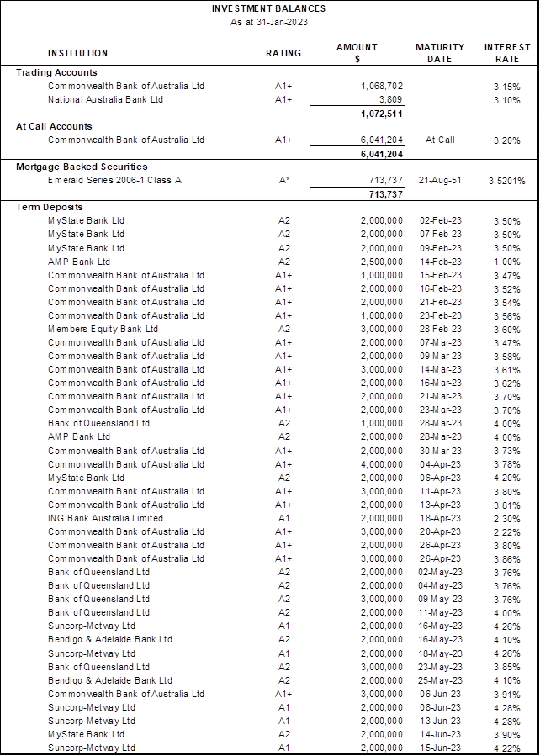
Task: Click the 'A*' rating cell
Action: coord(283,181)
